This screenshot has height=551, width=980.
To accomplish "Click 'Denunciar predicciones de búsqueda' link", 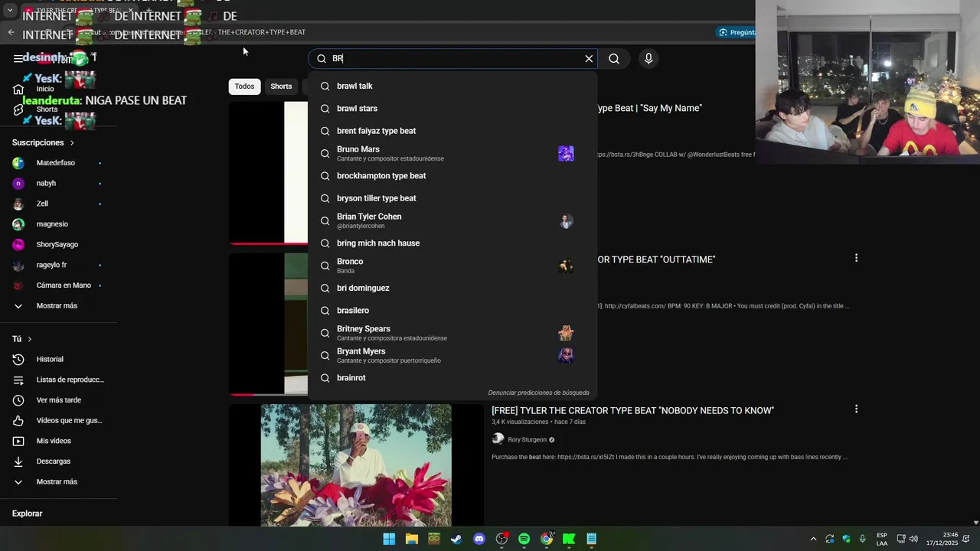I will click(x=538, y=393).
